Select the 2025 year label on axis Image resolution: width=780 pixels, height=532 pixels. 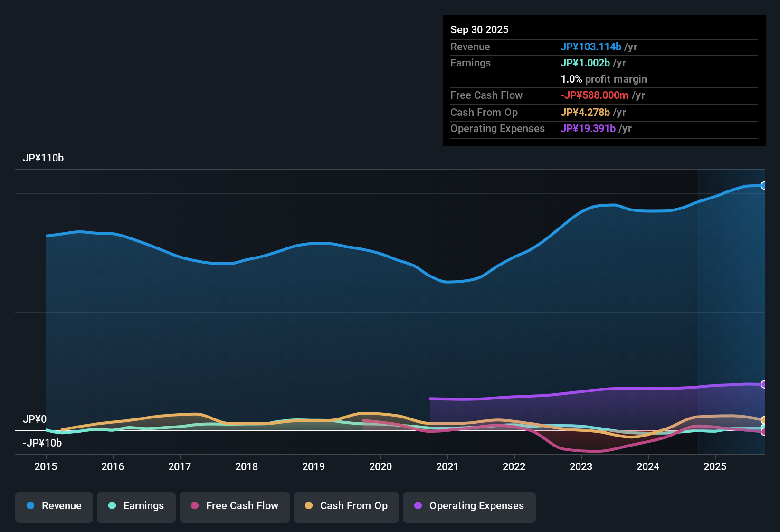715,467
